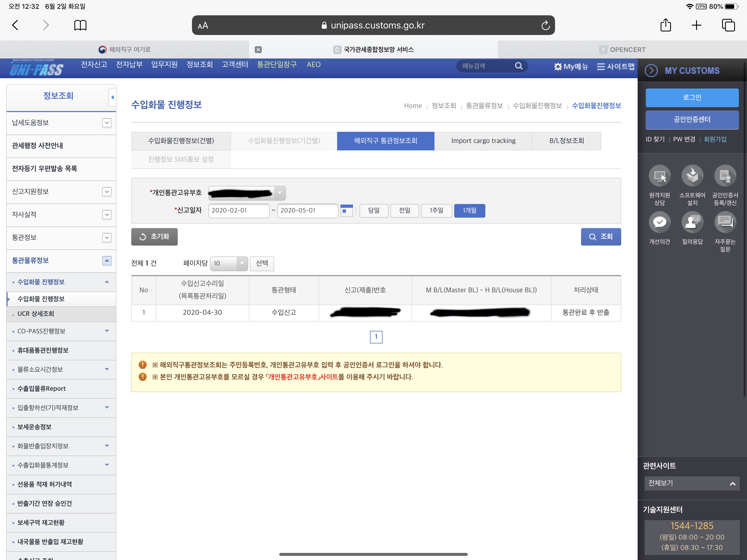Click the 회원가입 link
Screen dimensions: 747x560
tap(714, 139)
